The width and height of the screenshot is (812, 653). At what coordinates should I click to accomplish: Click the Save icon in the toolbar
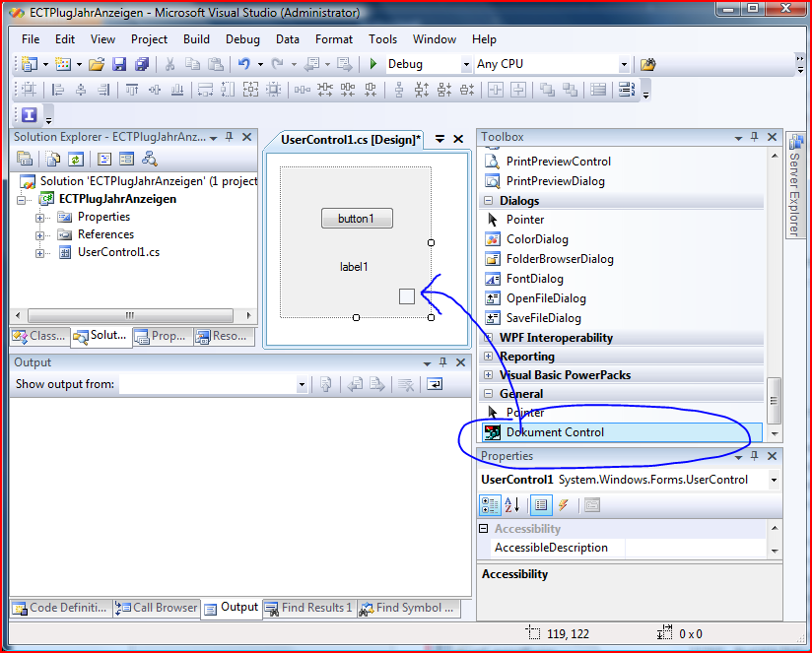coord(119,64)
